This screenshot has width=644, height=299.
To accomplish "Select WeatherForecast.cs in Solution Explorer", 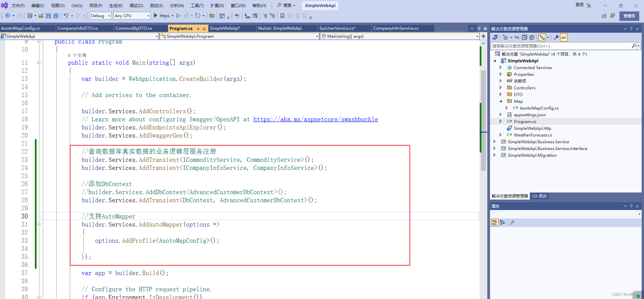I will coord(532,135).
